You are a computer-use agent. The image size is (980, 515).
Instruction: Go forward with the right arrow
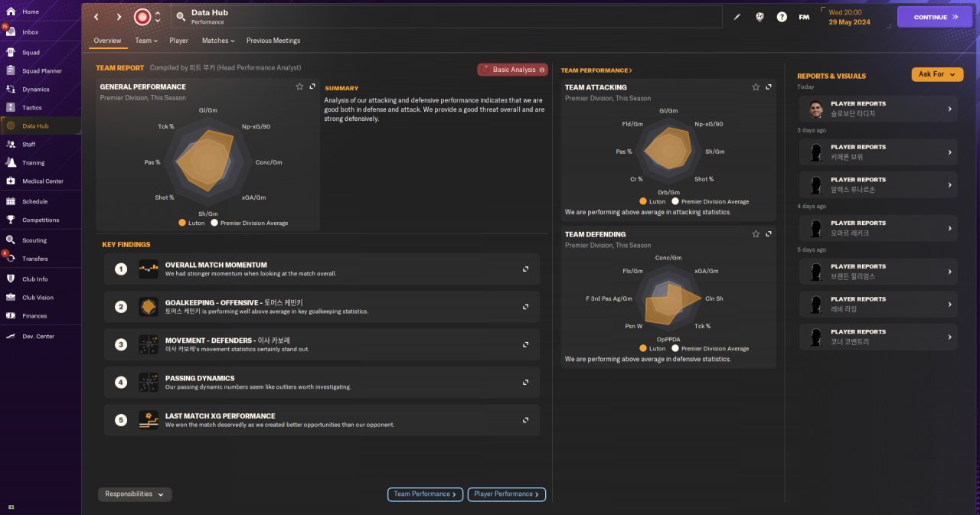tap(119, 17)
